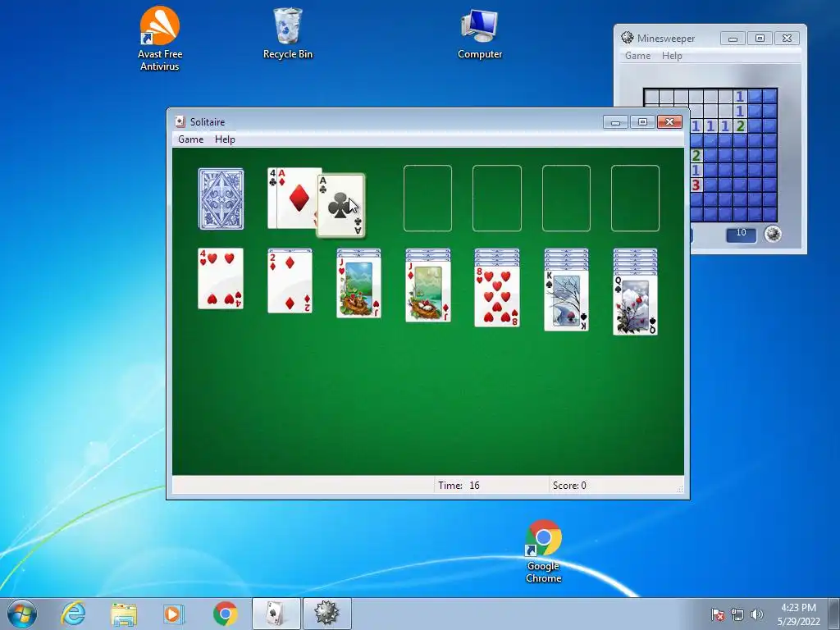Screen dimensions: 840x630
Task: Click the fourth empty foundation slot
Action: click(x=636, y=199)
